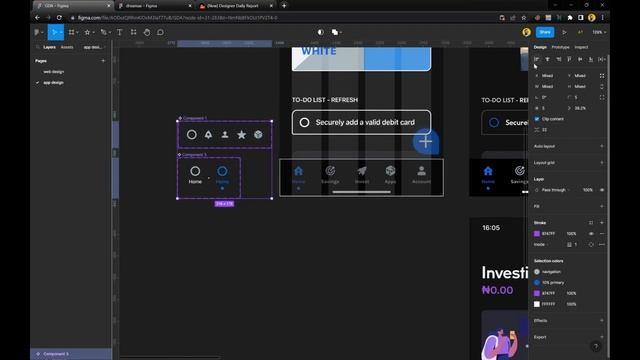Open the zoom level dropdown
The width and height of the screenshot is (640, 360).
pyautogui.click(x=599, y=32)
